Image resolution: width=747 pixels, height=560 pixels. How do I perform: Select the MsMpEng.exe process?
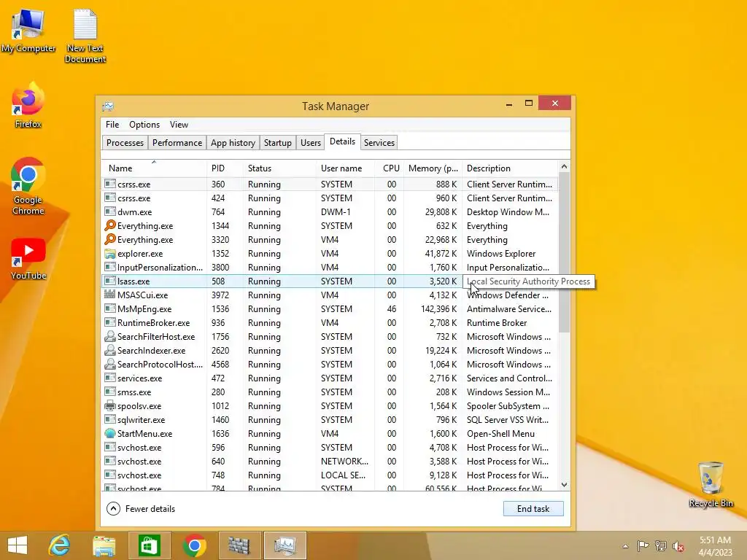pyautogui.click(x=330, y=308)
